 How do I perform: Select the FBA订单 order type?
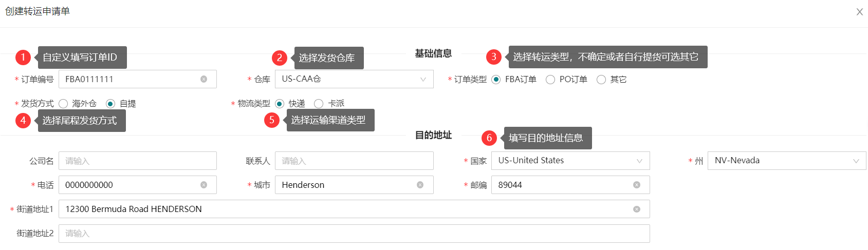click(496, 80)
